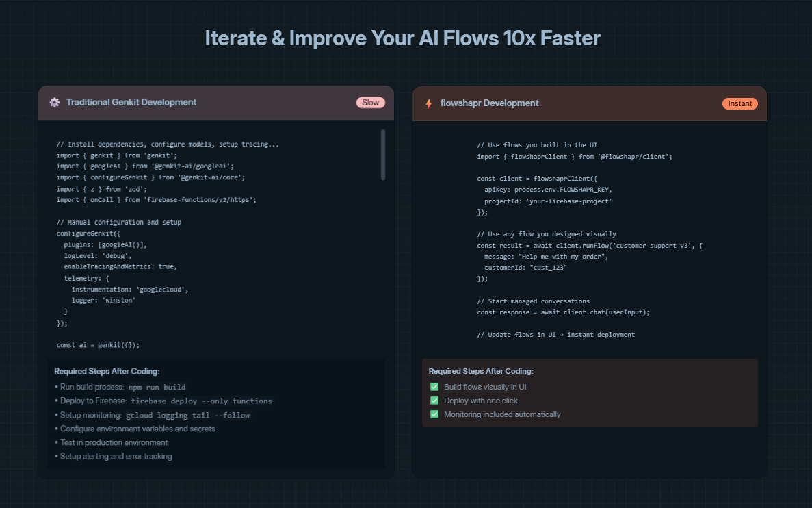Screen dimensions: 812x508
Task: Click the 'configureGenkit({' code line
Action: point(88,233)
